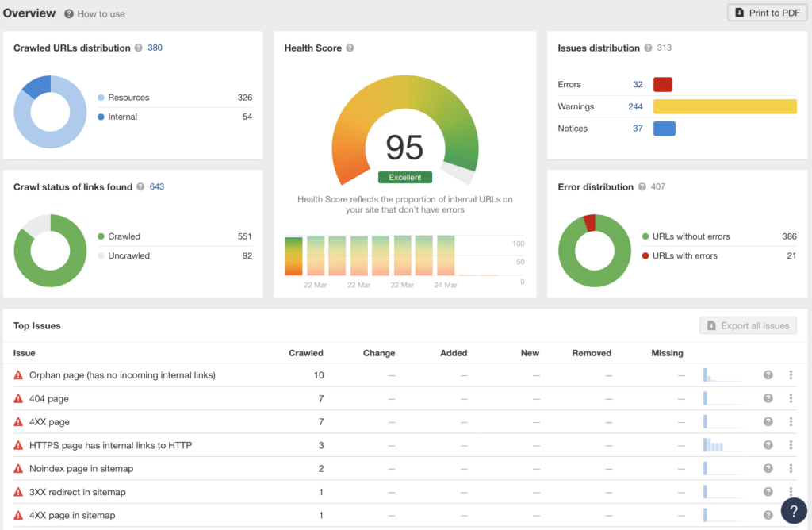Open the more options menu for 4XX page row
812x530 pixels.
pos(791,421)
